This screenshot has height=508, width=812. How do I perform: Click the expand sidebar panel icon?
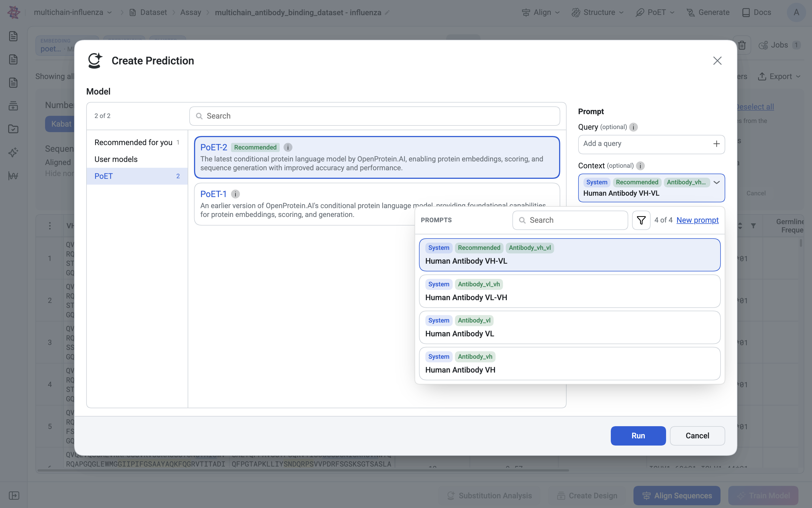[14, 496]
